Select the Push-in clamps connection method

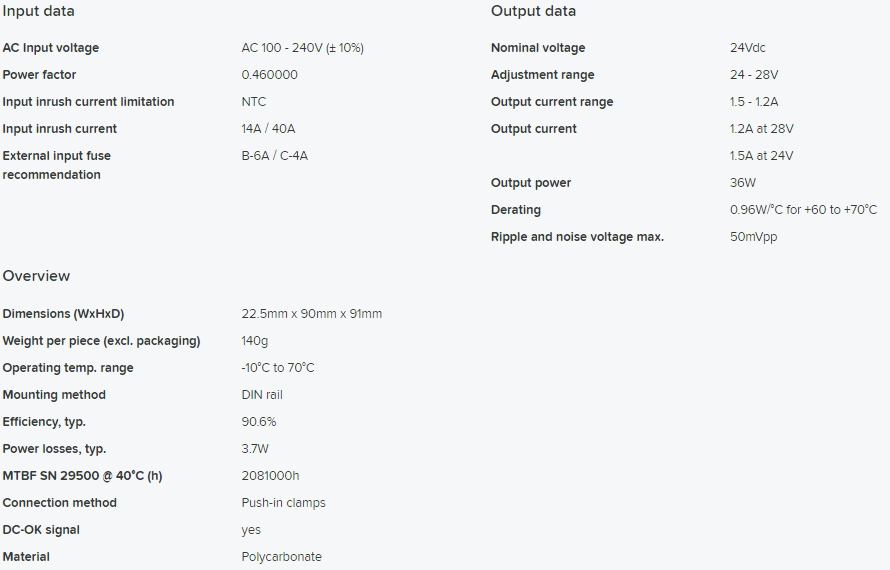(283, 503)
